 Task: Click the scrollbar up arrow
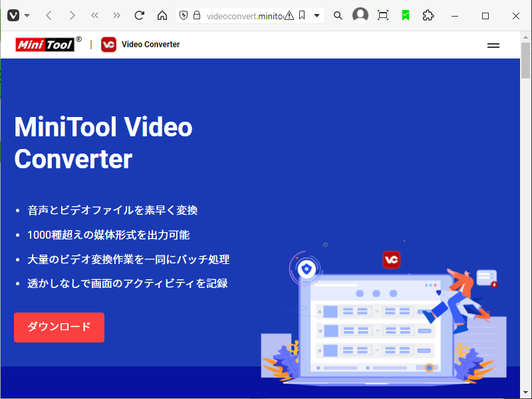tap(526, 37)
